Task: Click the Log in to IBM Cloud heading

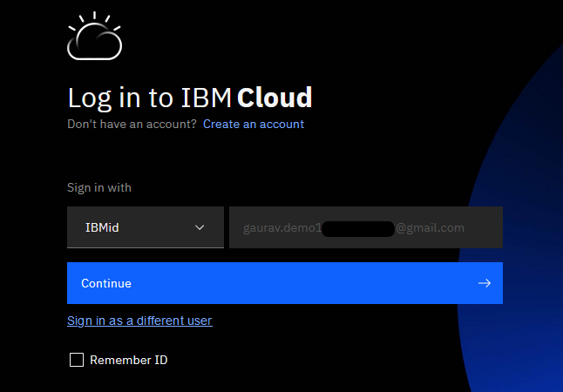Action: 190,98
